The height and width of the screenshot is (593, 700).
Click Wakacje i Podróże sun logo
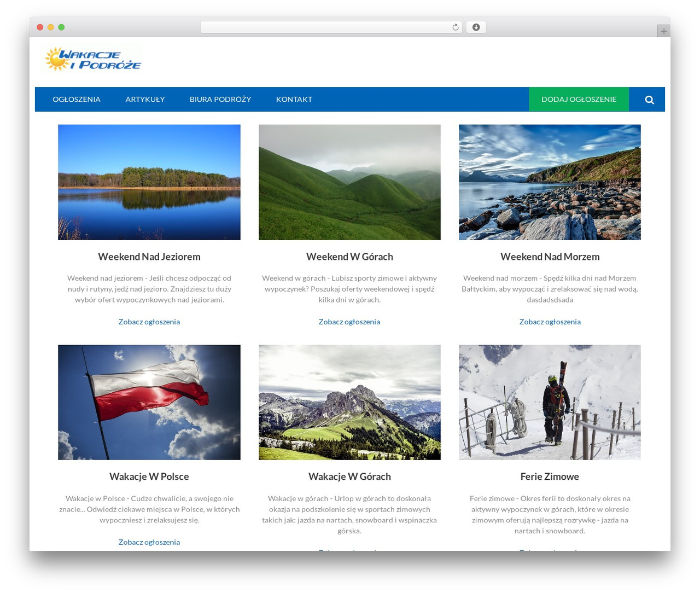[x=92, y=59]
